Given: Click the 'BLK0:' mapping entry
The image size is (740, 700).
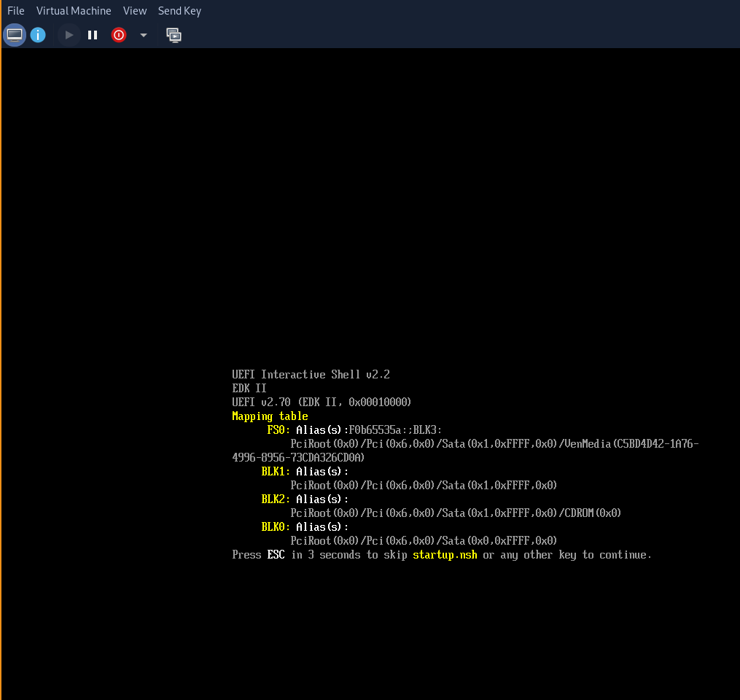Looking at the screenshot, I should point(276,526).
